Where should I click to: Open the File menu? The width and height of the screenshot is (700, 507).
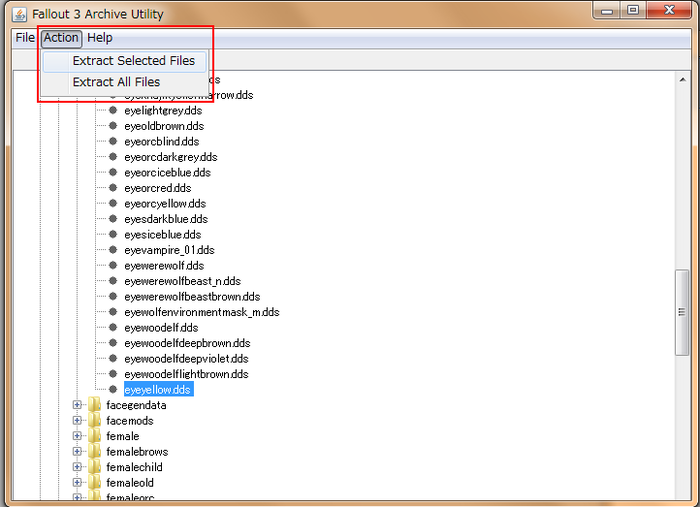(x=25, y=38)
